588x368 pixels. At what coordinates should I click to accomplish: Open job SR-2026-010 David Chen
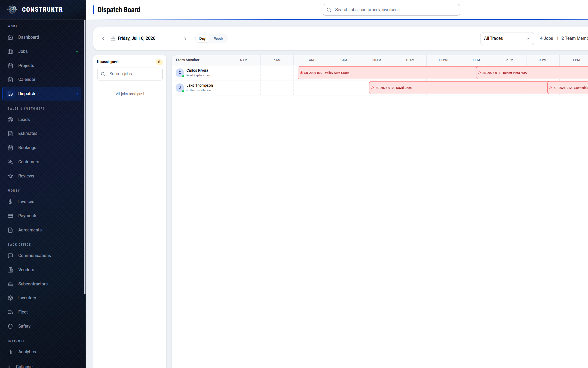point(458,88)
